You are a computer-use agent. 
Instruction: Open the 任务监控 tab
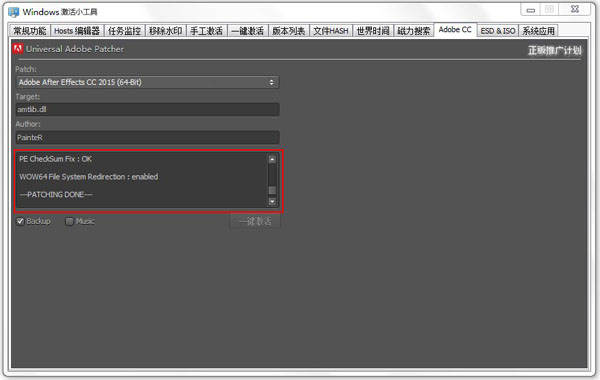[124, 31]
